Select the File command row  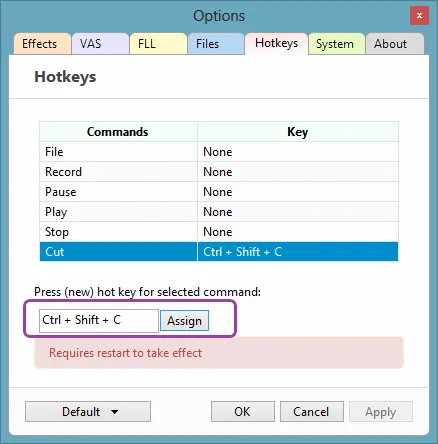pos(219,152)
